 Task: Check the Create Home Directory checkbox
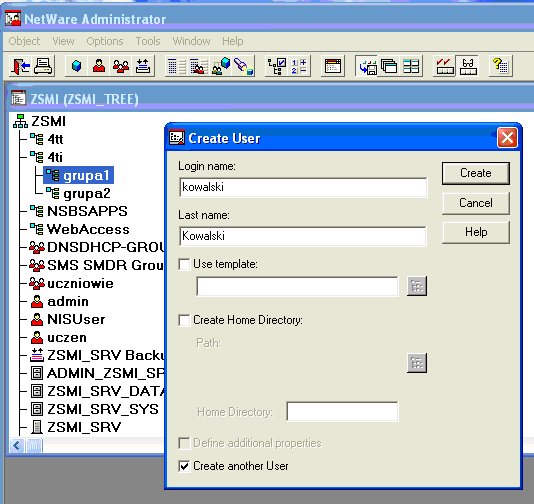click(x=184, y=320)
